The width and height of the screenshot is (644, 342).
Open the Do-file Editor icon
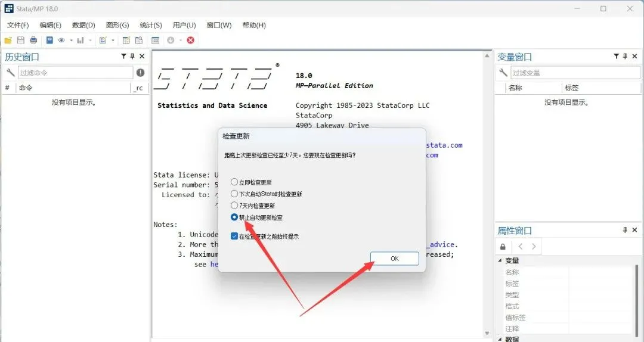pos(103,41)
